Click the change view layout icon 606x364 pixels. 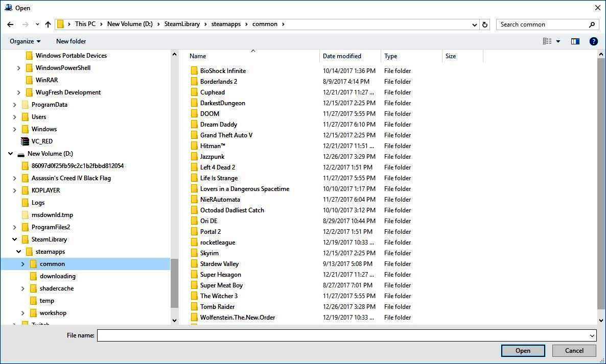[x=547, y=41]
